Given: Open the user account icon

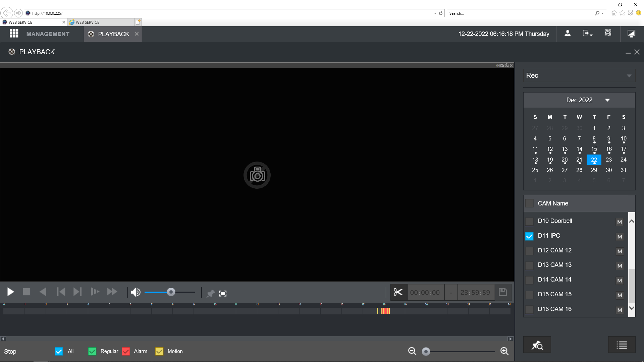Looking at the screenshot, I should (568, 34).
